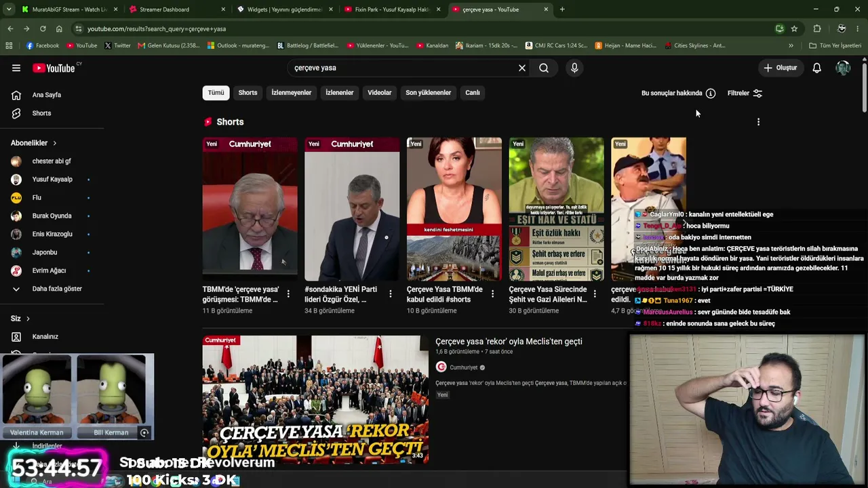The height and width of the screenshot is (488, 868).
Task: Click the magnifier search button
Action: [x=544, y=68]
